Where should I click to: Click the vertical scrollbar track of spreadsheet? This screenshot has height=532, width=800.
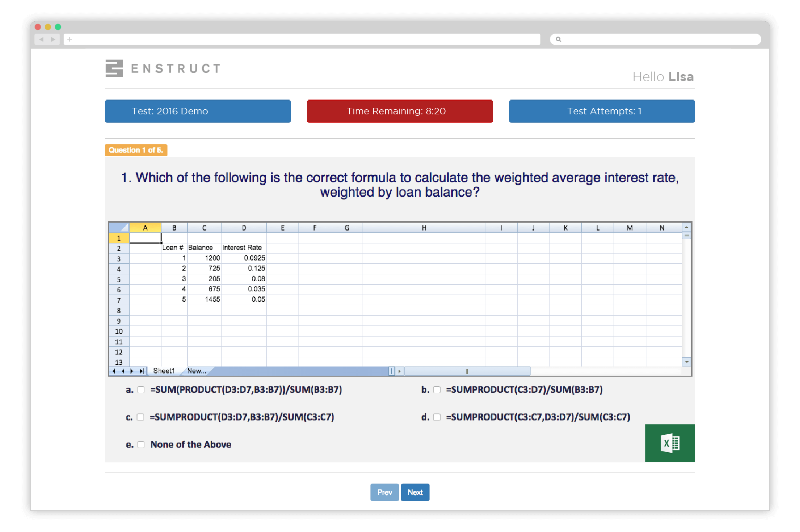(687, 298)
